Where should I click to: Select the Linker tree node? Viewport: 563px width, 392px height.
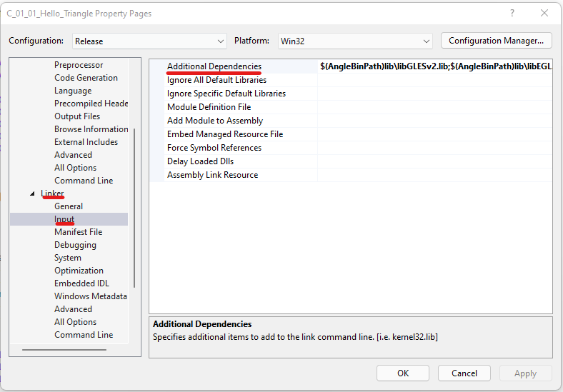[52, 193]
